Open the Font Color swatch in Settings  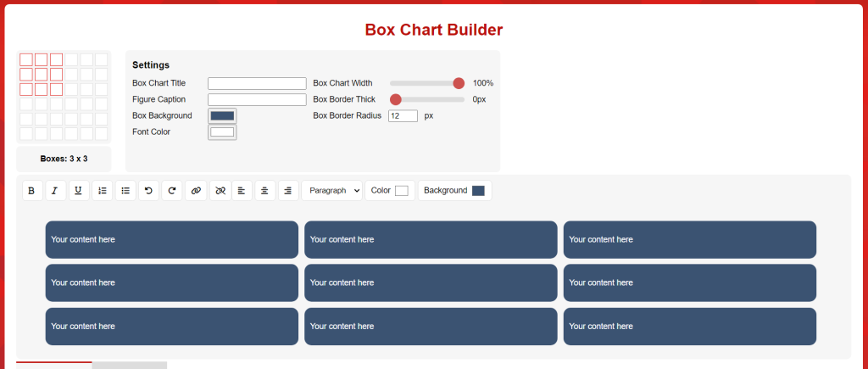[223, 131]
